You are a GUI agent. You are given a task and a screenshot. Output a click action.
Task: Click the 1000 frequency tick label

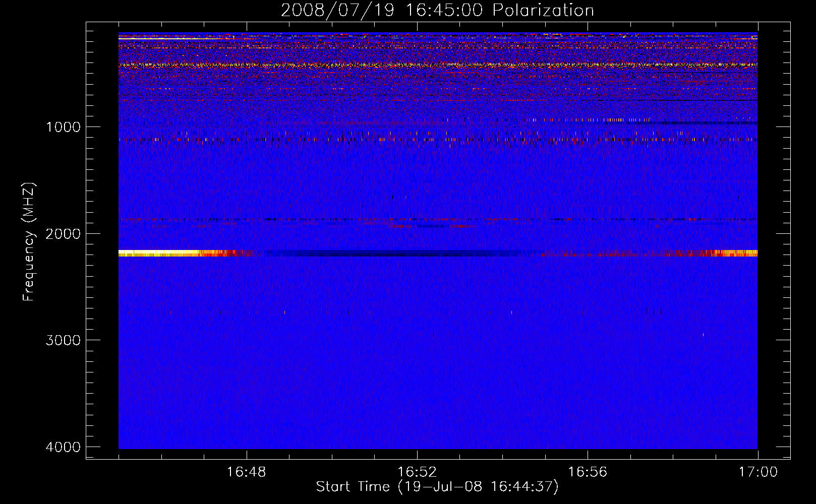[x=63, y=127]
